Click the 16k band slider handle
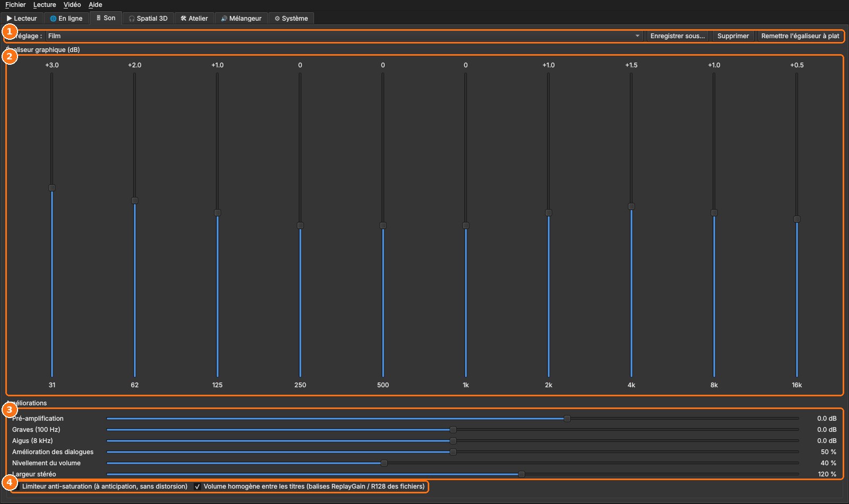 [797, 219]
